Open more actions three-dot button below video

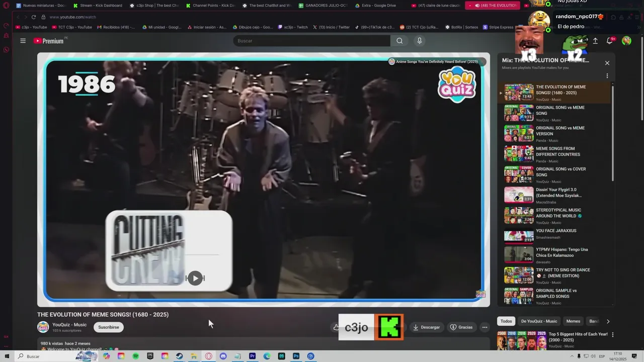pyautogui.click(x=485, y=327)
